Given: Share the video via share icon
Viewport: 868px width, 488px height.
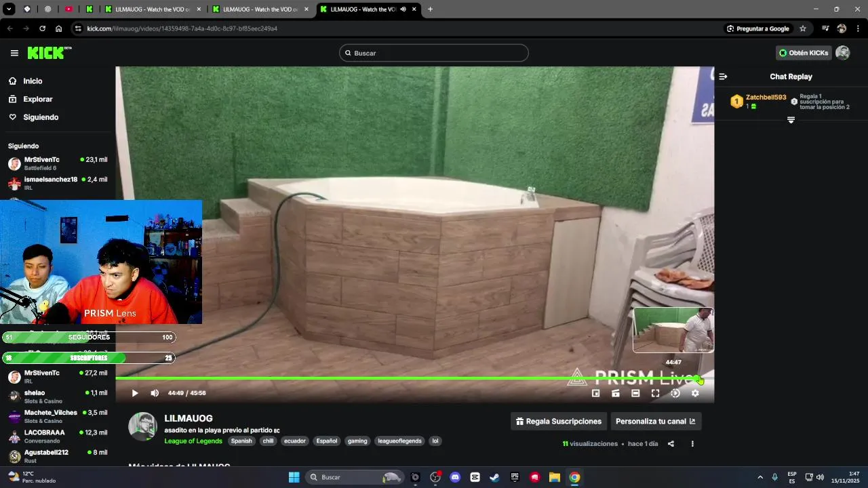Looking at the screenshot, I should click(671, 444).
